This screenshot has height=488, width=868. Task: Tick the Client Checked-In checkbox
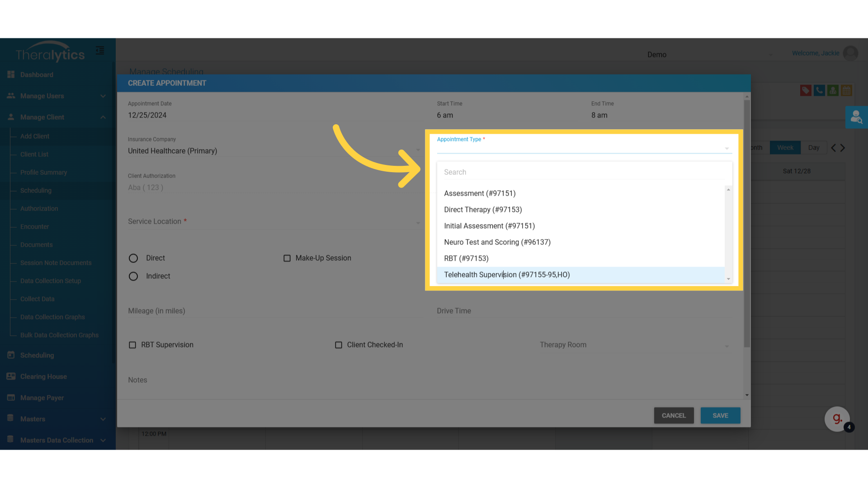pyautogui.click(x=339, y=345)
